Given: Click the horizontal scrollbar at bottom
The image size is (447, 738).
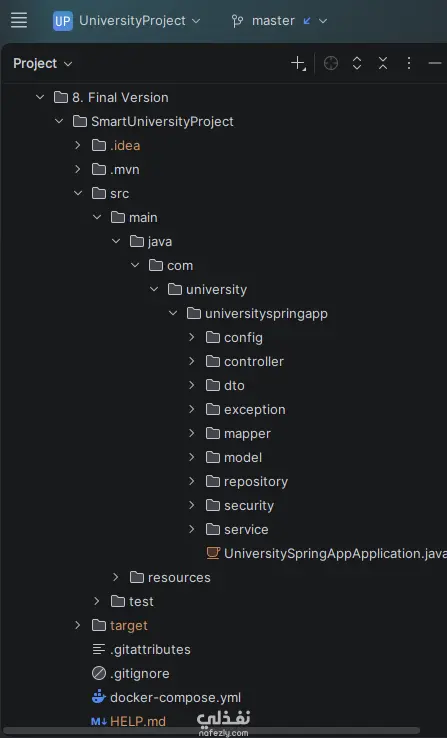Looking at the screenshot, I should 212,731.
